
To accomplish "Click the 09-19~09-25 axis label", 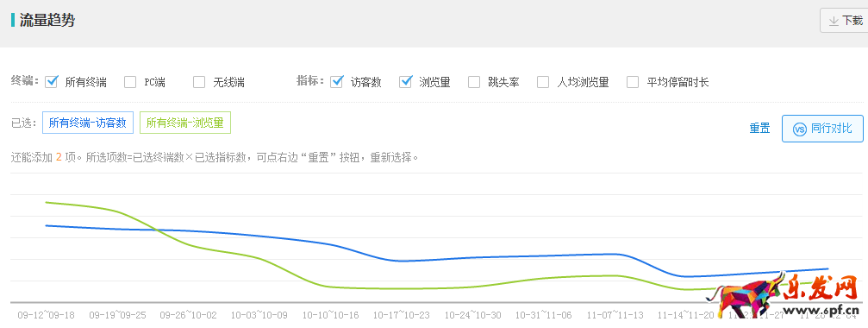I will pyautogui.click(x=118, y=315).
